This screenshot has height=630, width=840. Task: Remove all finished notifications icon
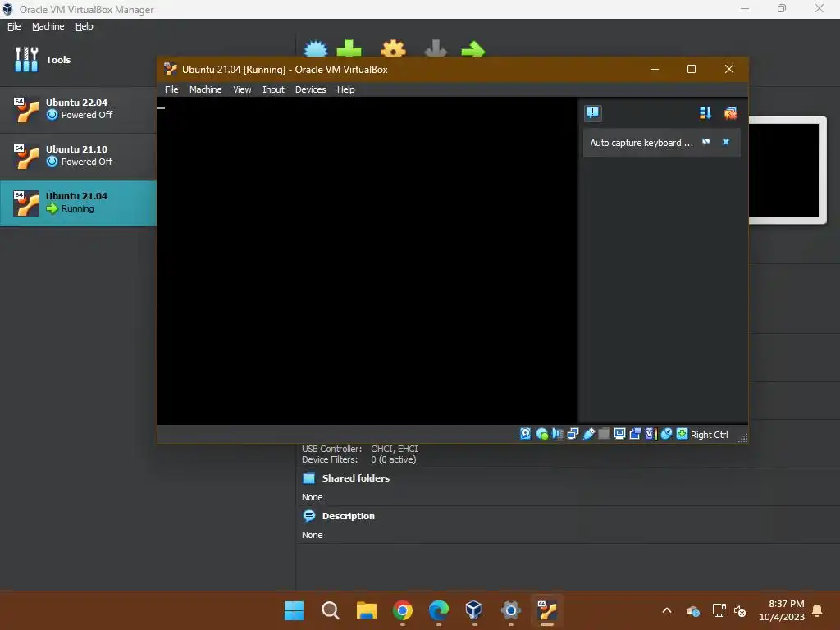(731, 113)
